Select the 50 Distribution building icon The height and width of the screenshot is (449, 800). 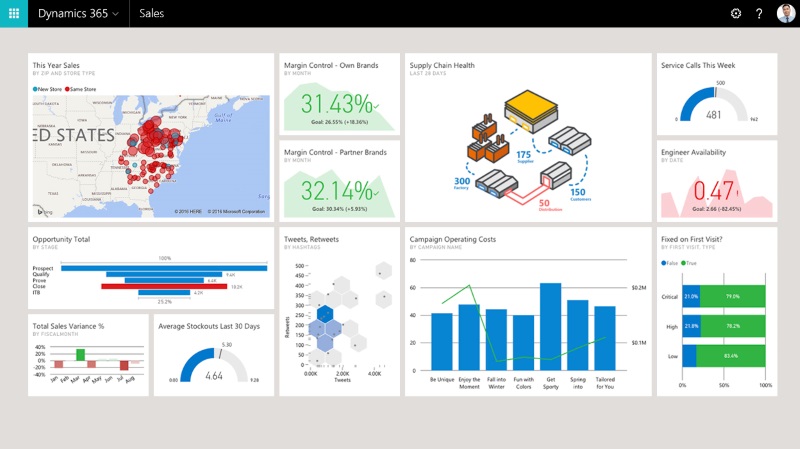[x=556, y=174]
